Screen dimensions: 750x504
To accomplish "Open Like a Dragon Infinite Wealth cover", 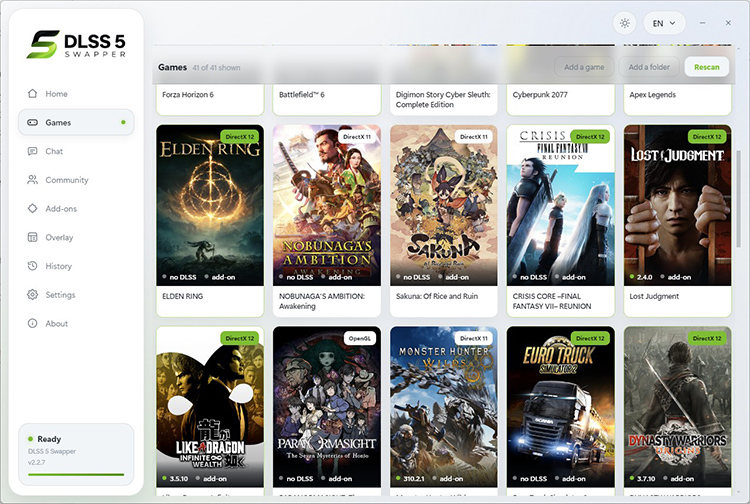I will [210, 407].
